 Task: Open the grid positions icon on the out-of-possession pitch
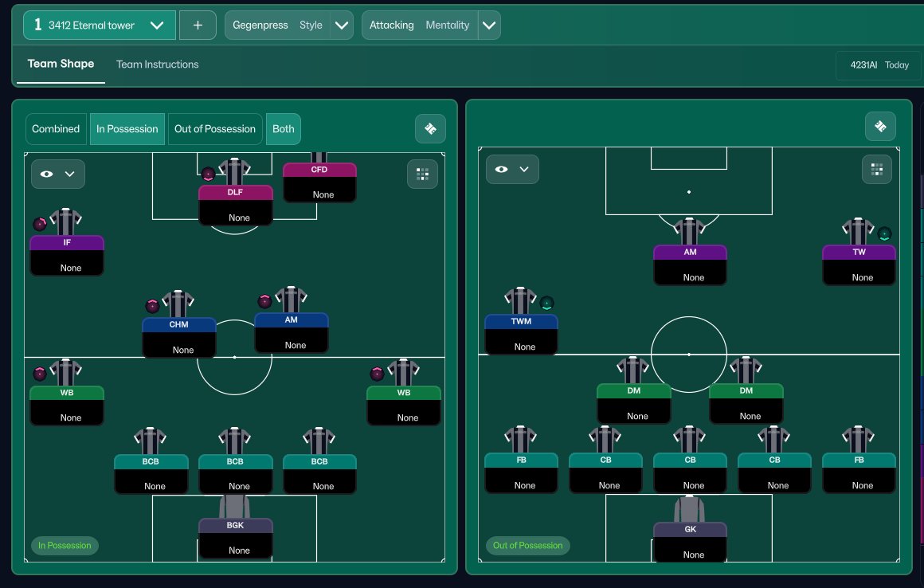pyautogui.click(x=877, y=170)
